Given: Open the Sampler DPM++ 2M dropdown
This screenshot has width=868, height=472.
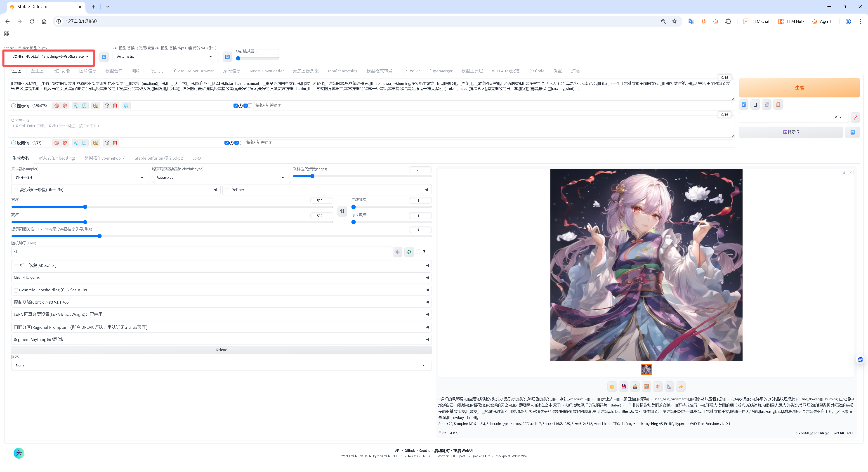Looking at the screenshot, I should coord(80,177).
